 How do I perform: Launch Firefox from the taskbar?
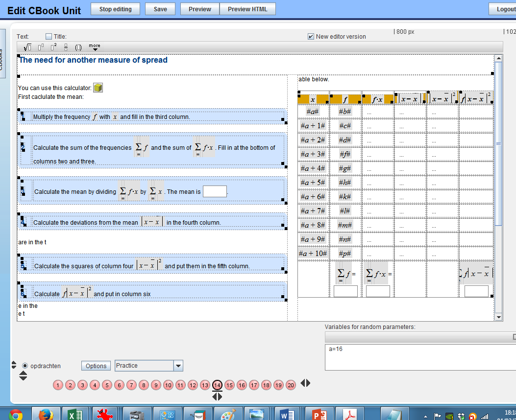(x=46, y=415)
